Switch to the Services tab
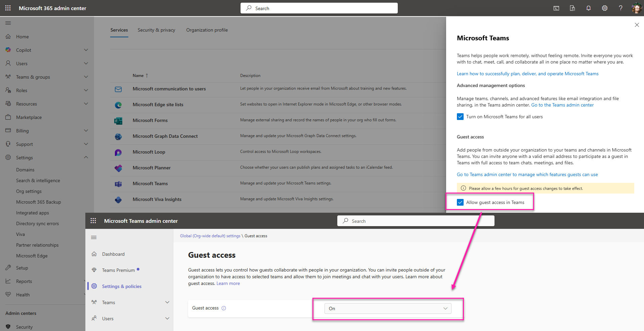Image resolution: width=644 pixels, height=331 pixels. click(119, 30)
